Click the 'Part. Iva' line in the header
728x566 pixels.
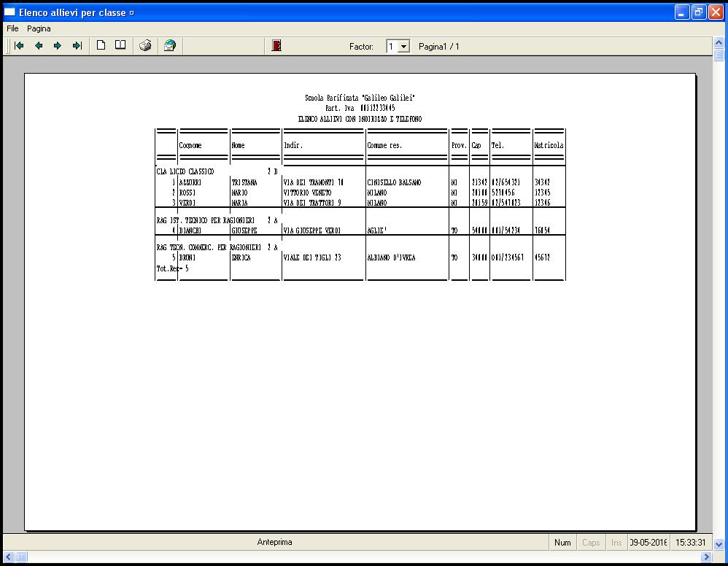[360, 108]
